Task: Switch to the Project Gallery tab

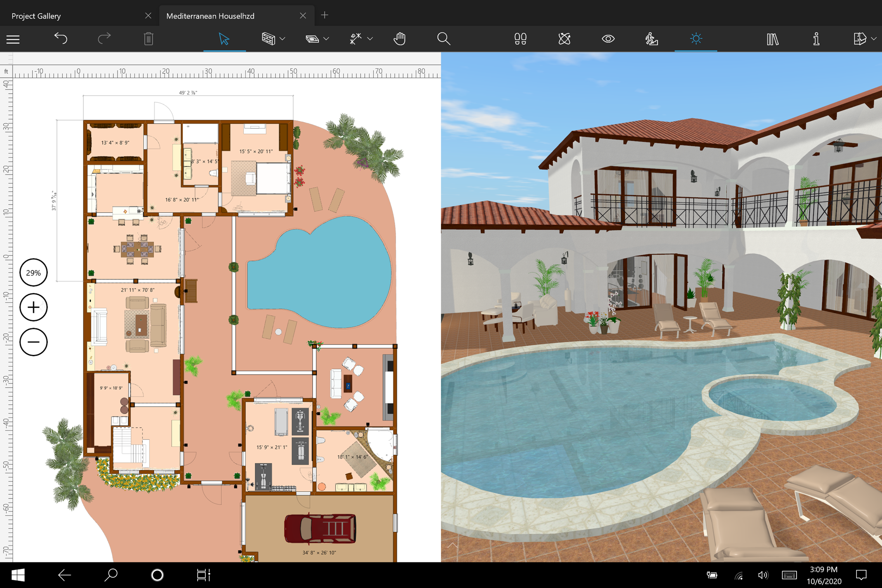Action: pos(36,16)
